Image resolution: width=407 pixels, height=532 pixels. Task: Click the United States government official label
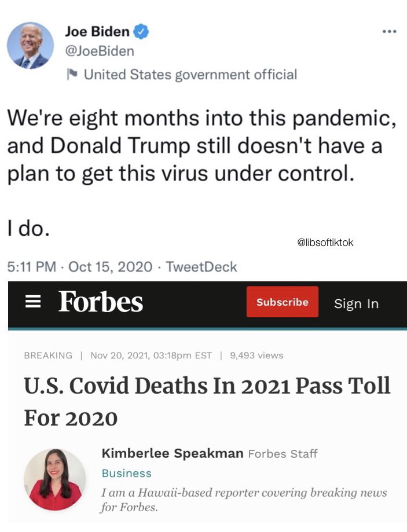coord(190,75)
